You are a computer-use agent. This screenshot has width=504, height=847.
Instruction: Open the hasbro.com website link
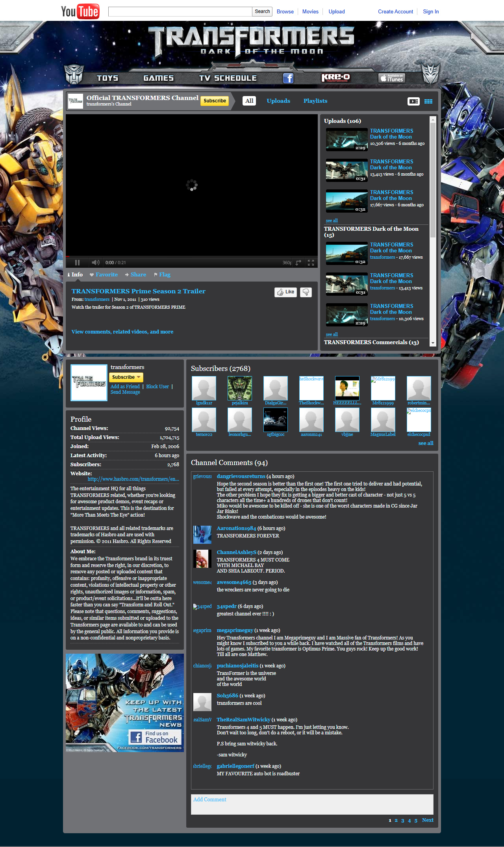pos(133,479)
